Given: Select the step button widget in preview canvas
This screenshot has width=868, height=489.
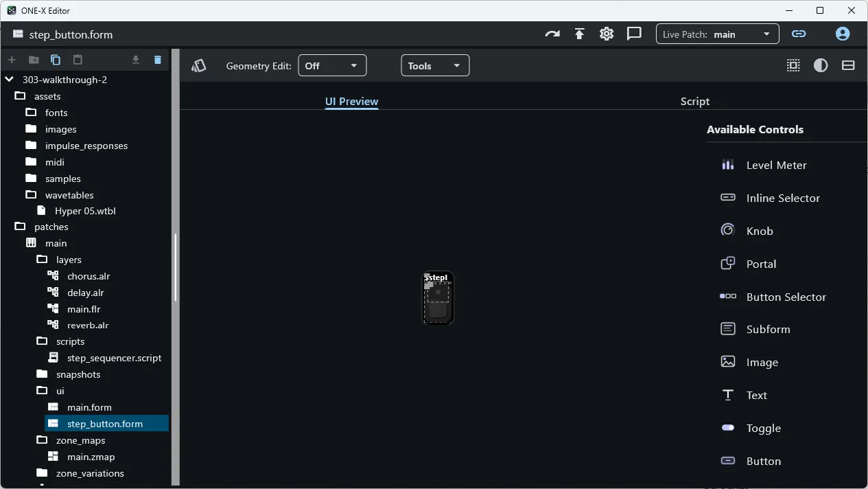Looking at the screenshot, I should (438, 298).
